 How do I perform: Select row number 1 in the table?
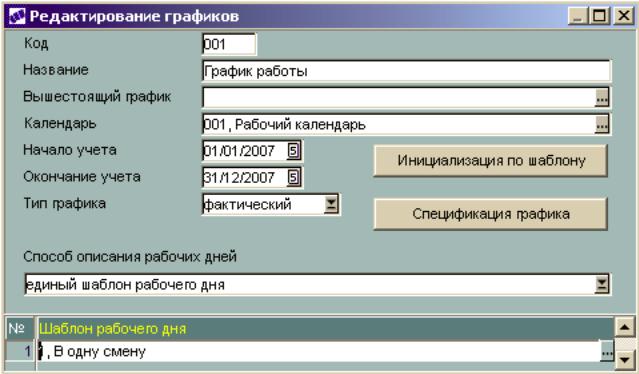click(20, 351)
